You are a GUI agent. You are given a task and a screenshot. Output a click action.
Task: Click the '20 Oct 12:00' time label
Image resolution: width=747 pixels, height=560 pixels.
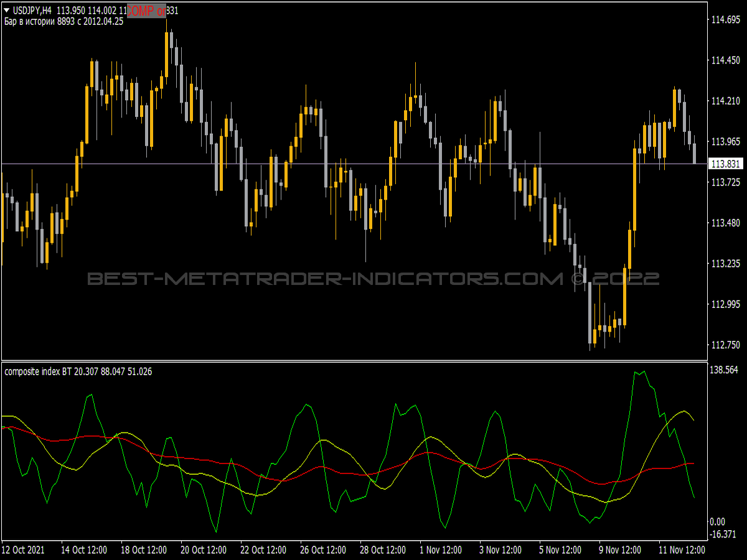click(204, 550)
